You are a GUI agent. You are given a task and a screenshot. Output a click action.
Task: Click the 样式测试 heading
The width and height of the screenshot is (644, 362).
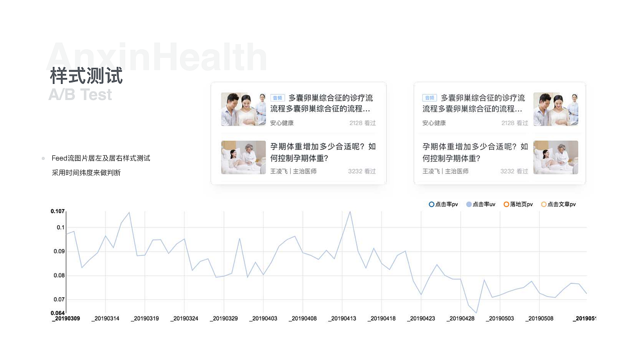coord(87,76)
